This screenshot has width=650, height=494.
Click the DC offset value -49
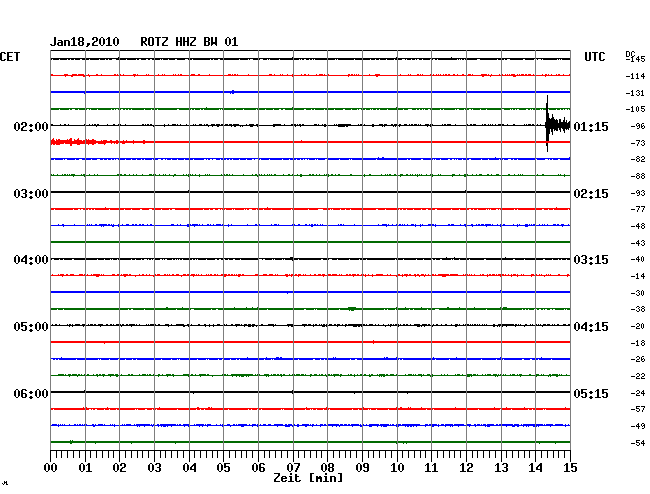638,426
